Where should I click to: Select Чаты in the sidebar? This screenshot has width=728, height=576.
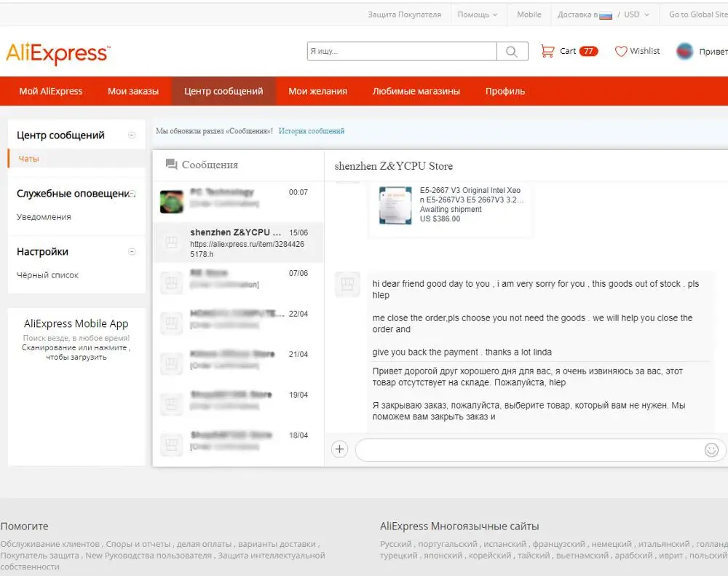pyautogui.click(x=29, y=159)
